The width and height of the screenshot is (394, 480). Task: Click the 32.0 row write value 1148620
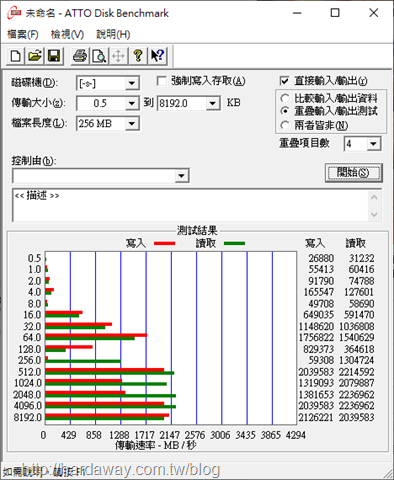[x=316, y=326]
